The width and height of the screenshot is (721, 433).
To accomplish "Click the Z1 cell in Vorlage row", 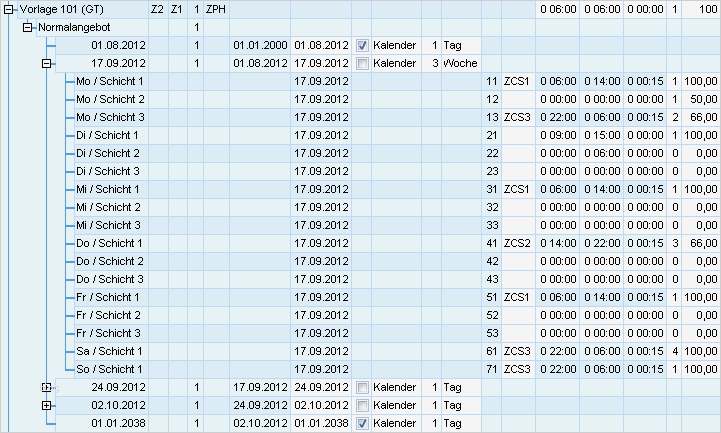I will pos(177,9).
